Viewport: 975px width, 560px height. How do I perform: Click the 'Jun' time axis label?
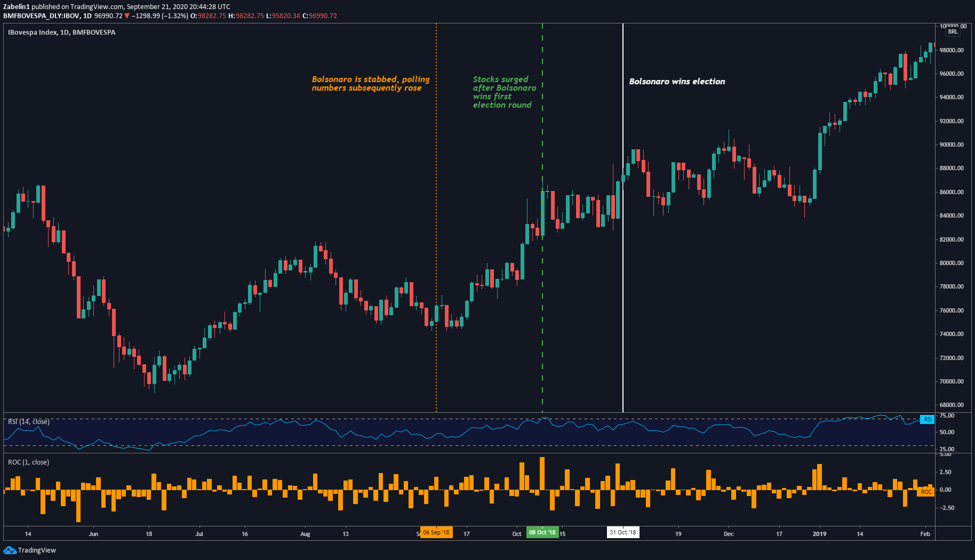[93, 534]
